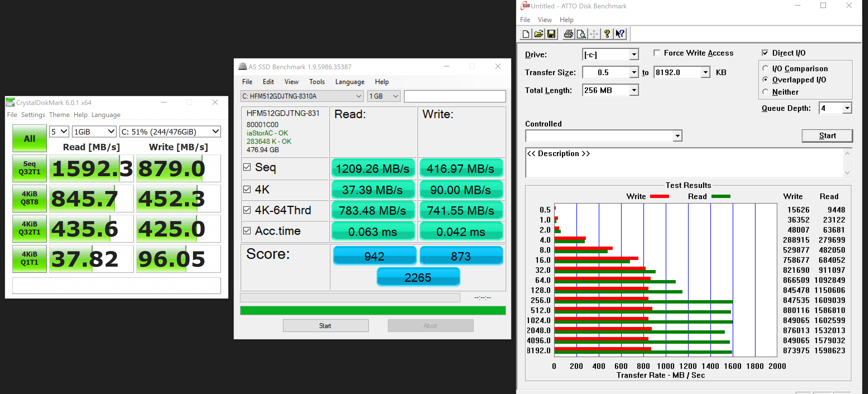Close the CrystalDiskMark window
Image resolution: width=868 pixels, height=394 pixels.
pos(215,102)
